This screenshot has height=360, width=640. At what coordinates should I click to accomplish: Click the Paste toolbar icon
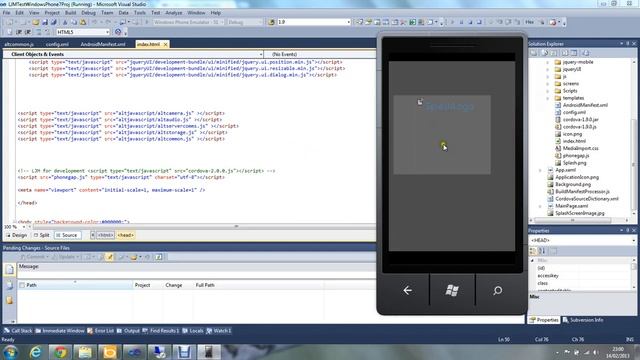pos(83,22)
